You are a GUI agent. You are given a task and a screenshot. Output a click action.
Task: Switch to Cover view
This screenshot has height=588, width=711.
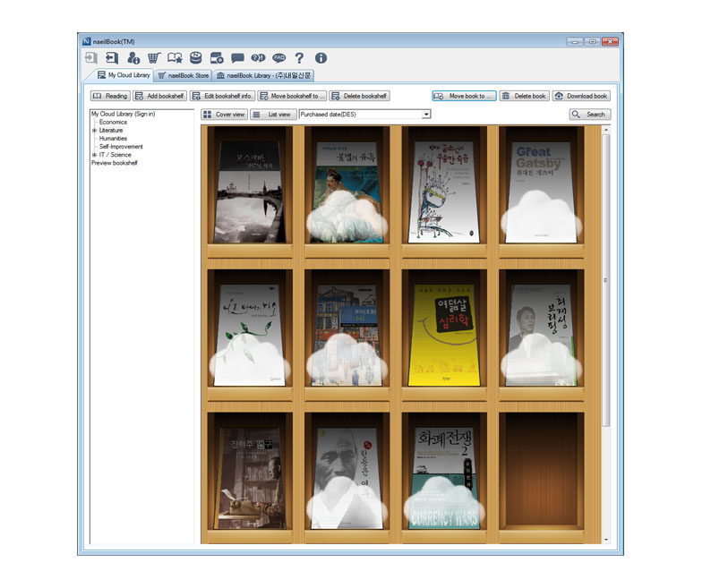pyautogui.click(x=224, y=115)
